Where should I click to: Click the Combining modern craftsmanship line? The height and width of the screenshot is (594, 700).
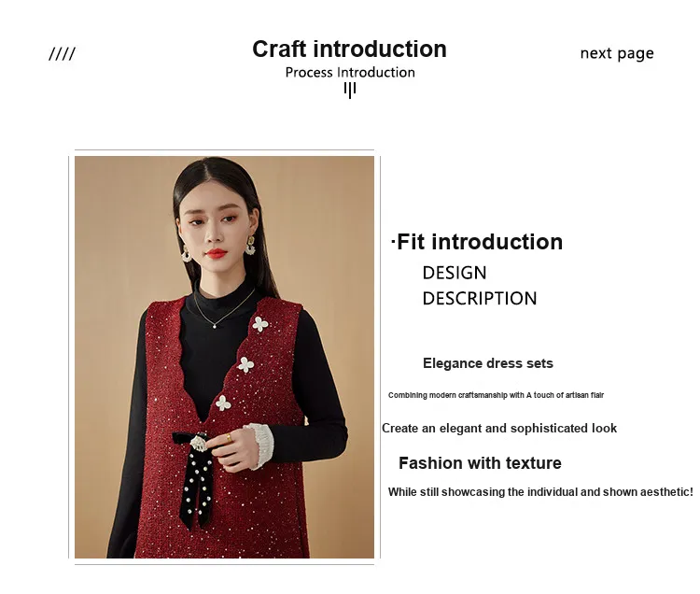[496, 395]
